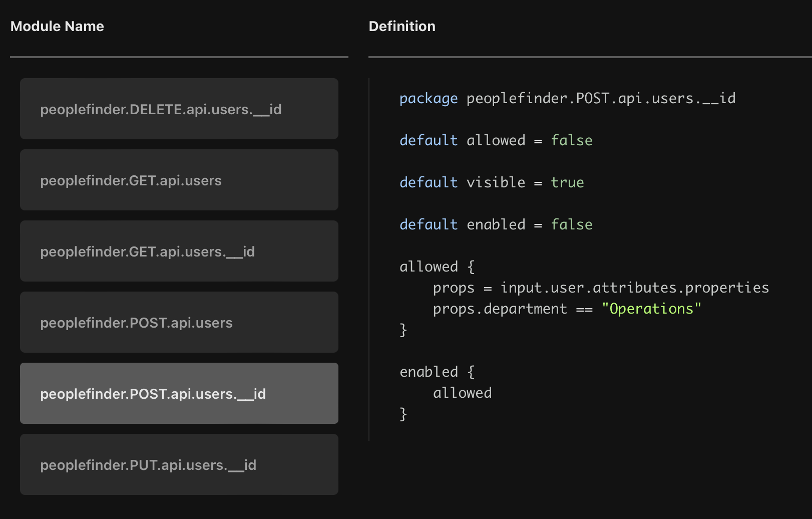Viewport: 812px width, 519px height.
Task: Click the package keyword in the code
Action: pos(428,99)
